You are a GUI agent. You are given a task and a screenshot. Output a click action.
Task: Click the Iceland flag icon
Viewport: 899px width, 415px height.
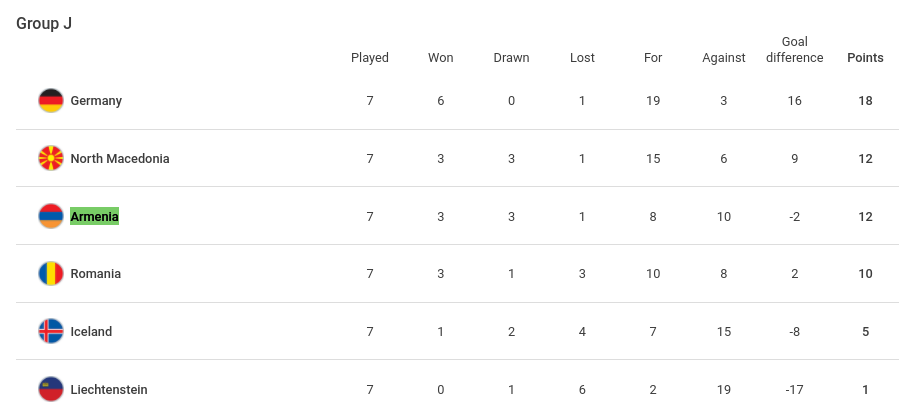(x=50, y=331)
